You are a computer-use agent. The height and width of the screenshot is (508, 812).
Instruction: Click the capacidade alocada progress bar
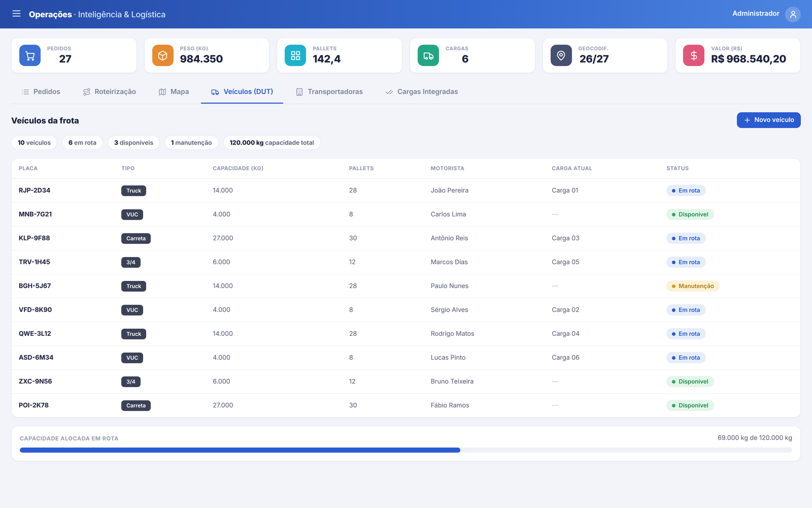[406, 450]
